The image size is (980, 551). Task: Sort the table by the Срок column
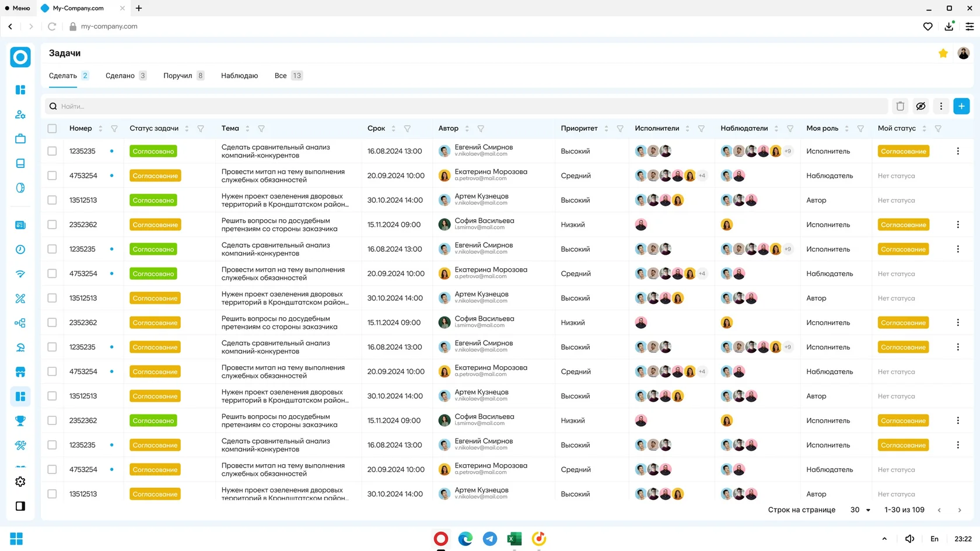coord(393,128)
